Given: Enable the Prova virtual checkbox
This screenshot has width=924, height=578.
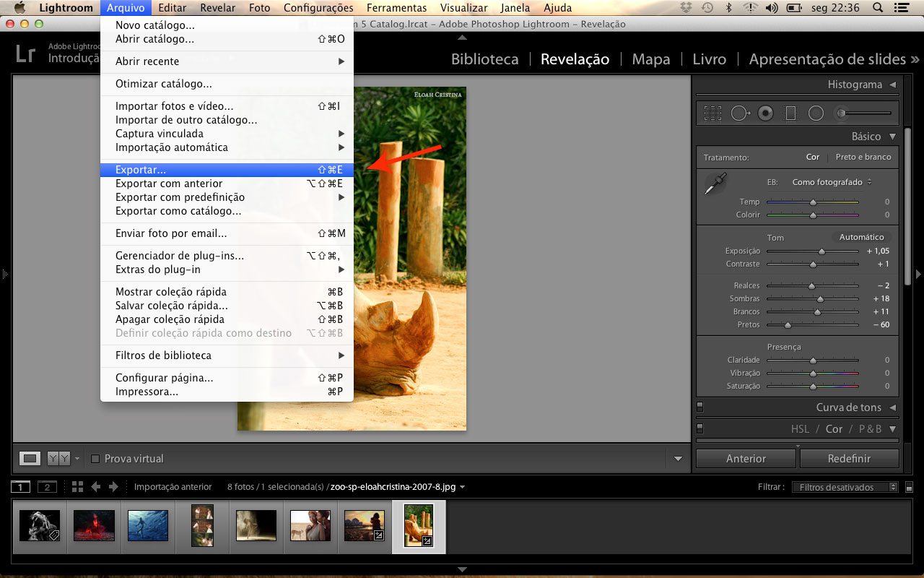Looking at the screenshot, I should coord(95,459).
